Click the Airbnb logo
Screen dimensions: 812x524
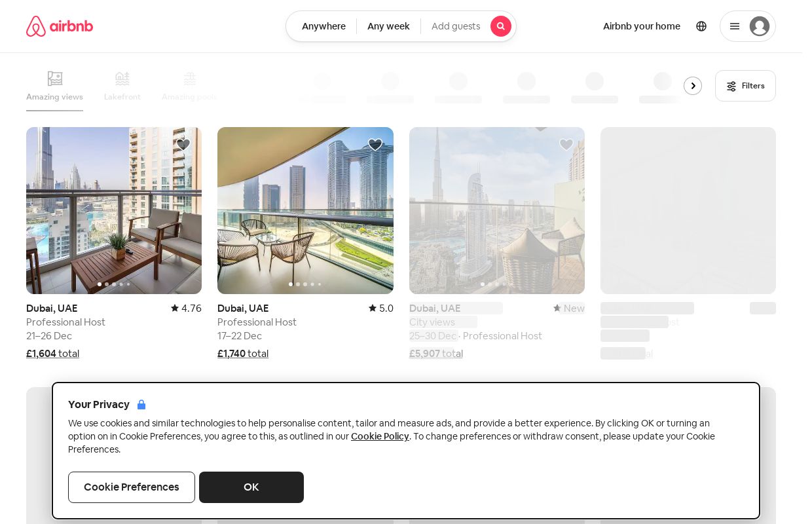[x=60, y=26]
